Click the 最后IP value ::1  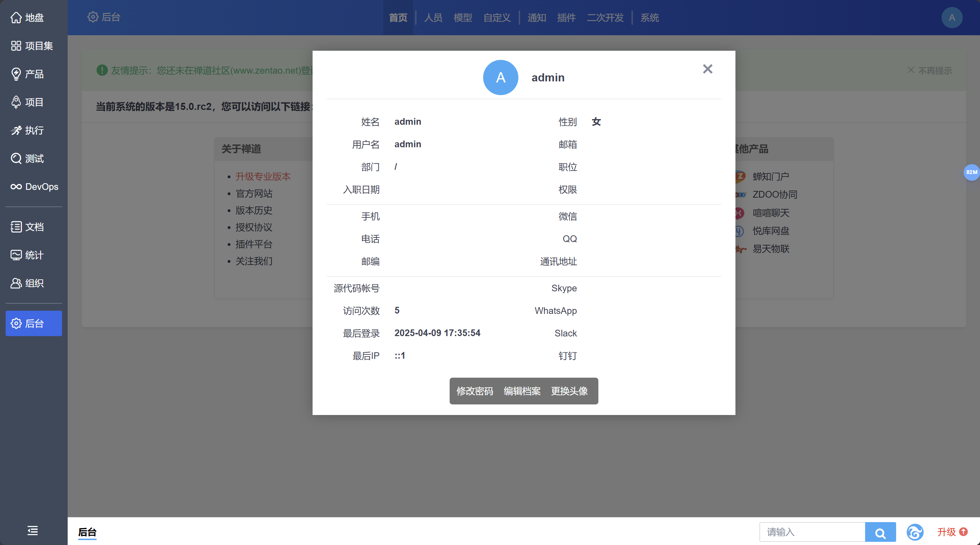[400, 355]
